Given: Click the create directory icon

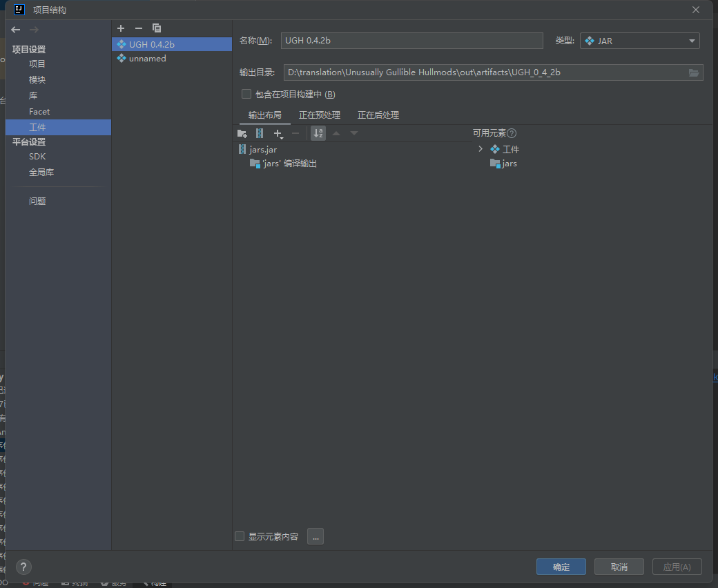Looking at the screenshot, I should (x=242, y=133).
